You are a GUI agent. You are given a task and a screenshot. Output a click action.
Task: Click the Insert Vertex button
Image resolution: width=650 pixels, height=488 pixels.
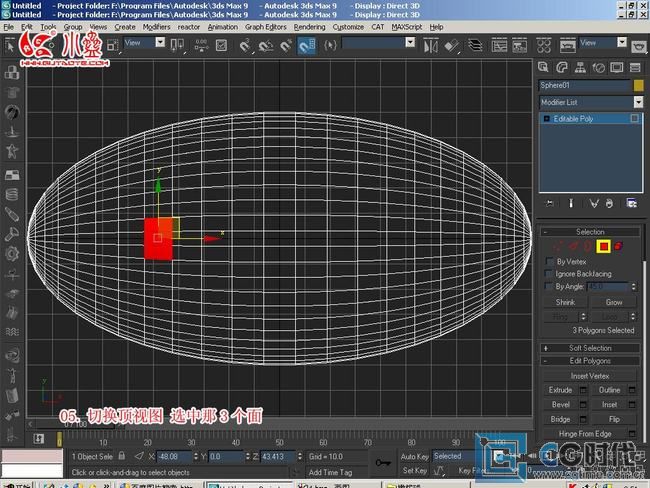click(589, 376)
